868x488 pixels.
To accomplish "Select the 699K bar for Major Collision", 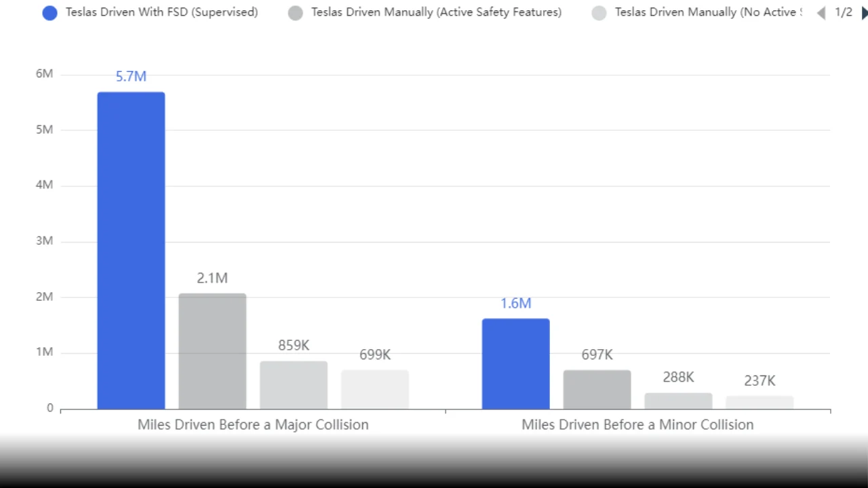I will click(375, 390).
